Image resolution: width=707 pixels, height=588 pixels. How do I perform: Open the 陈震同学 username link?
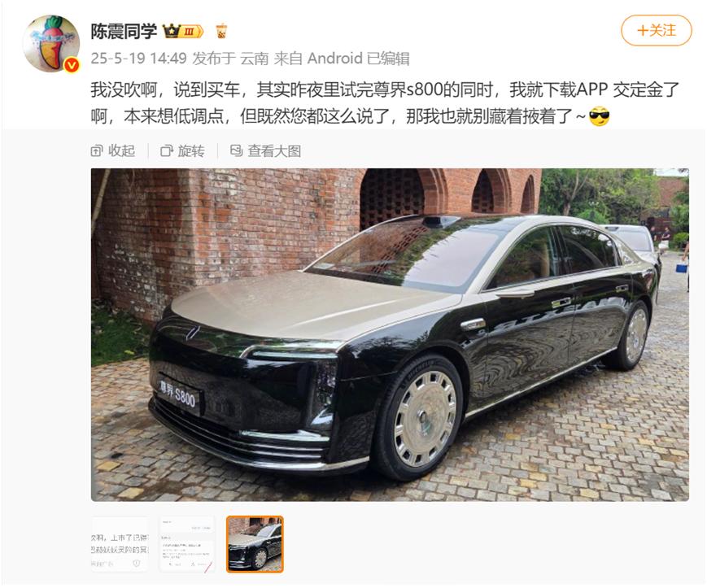[124, 31]
